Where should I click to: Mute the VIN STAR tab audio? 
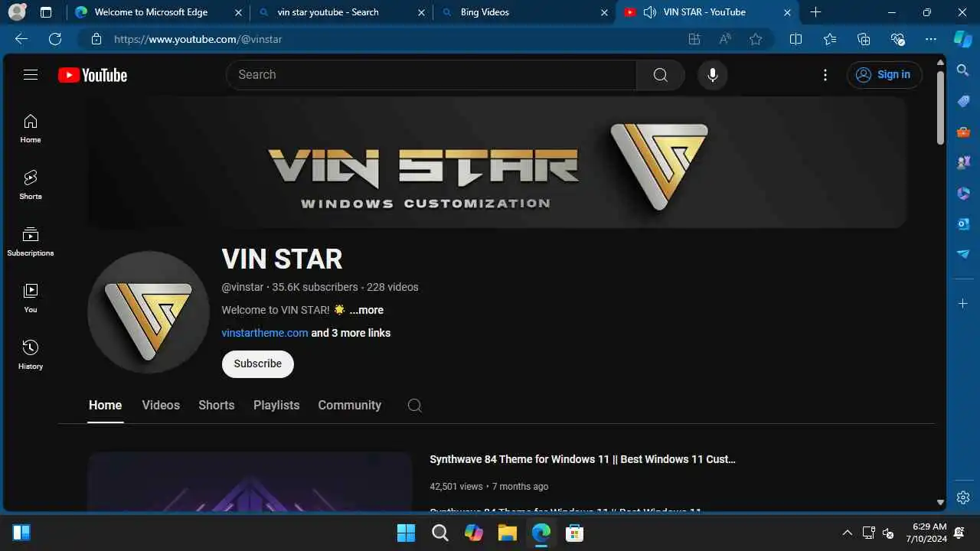point(650,12)
